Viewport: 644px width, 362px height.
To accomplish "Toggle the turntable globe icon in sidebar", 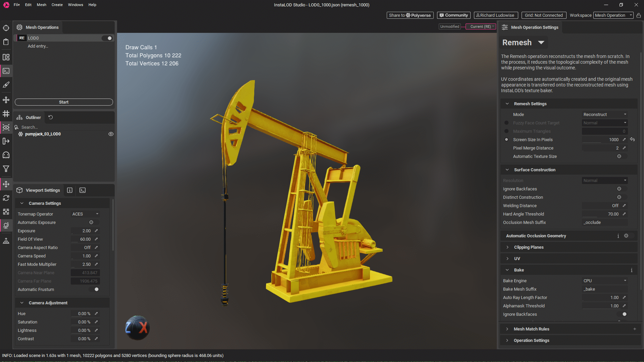I will click(6, 225).
